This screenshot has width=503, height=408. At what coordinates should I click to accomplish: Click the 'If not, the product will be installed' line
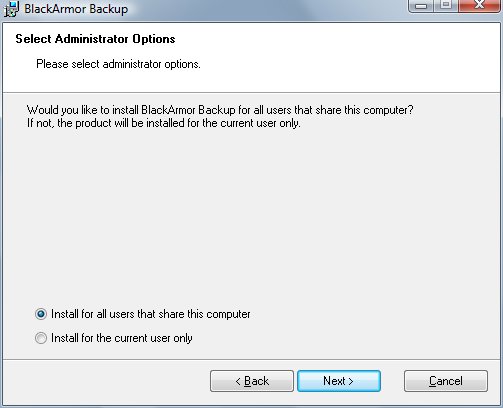point(164,123)
